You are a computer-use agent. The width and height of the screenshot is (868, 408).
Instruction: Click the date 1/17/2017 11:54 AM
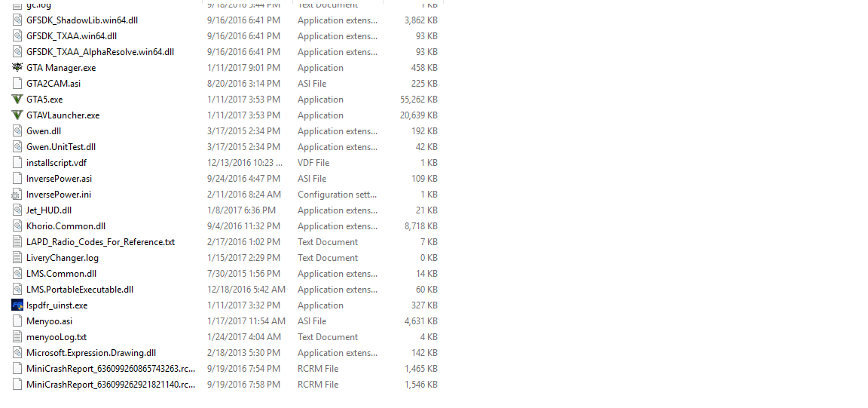tap(246, 321)
